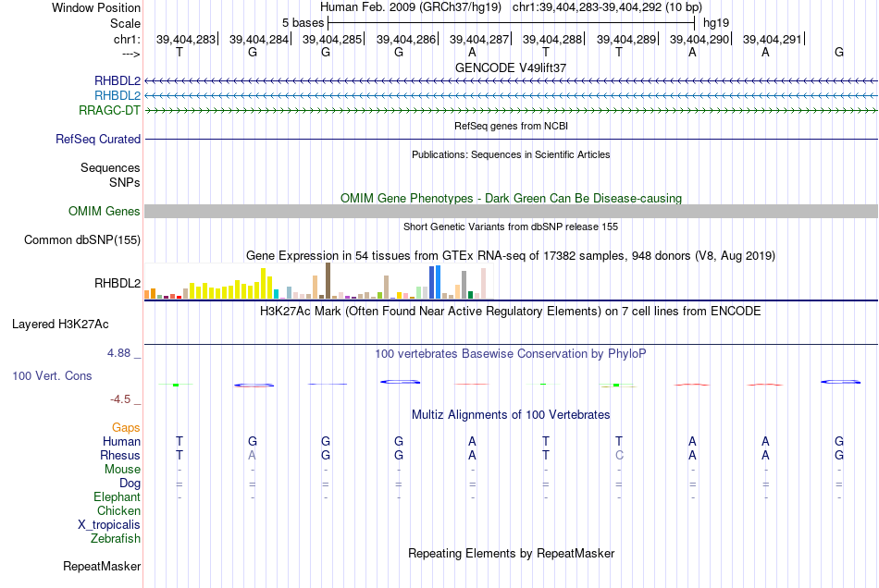This screenshot has width=879, height=588.
Task: Click position label 39,404,288
Action: [x=552, y=39]
